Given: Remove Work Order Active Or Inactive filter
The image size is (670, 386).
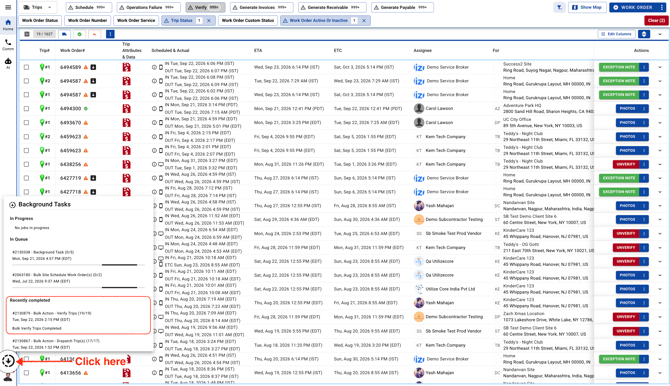Looking at the screenshot, I should click(x=364, y=21).
